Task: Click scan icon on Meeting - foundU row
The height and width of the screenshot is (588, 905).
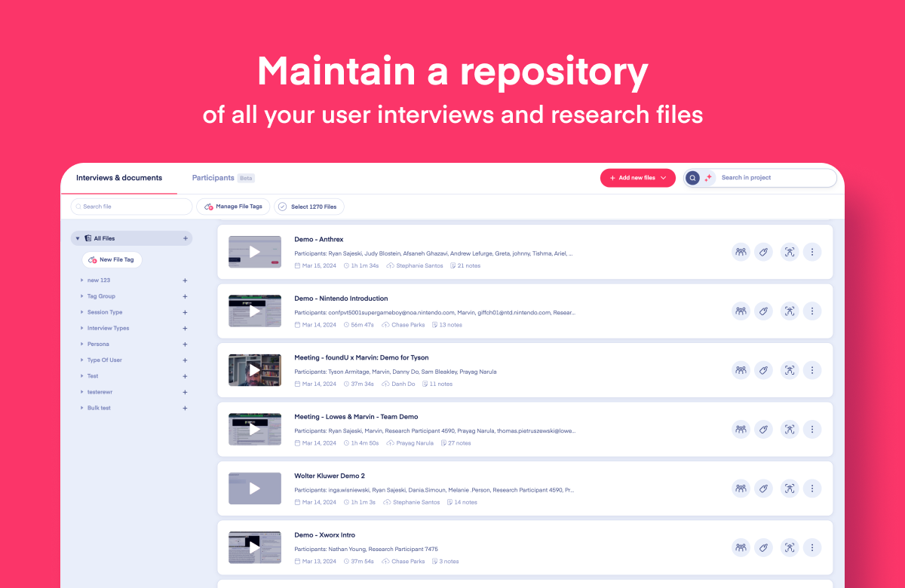Action: point(789,370)
